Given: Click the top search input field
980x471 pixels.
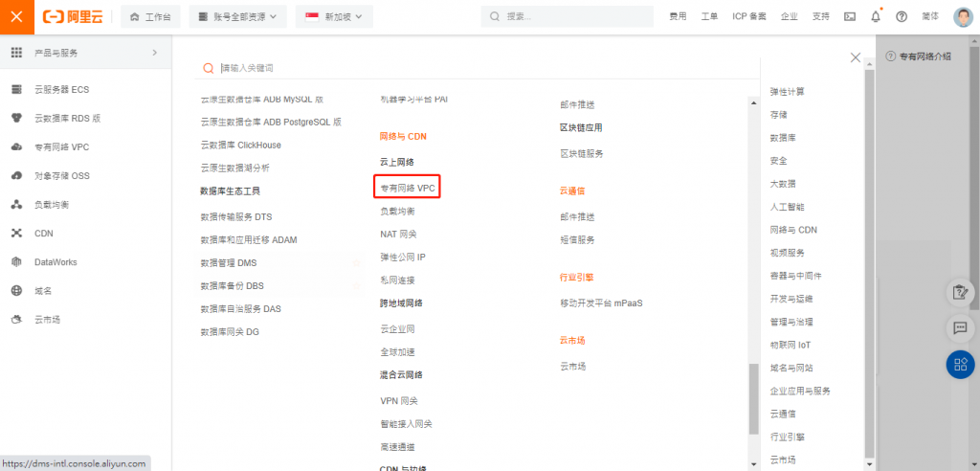Looking at the screenshot, I should 568,17.
